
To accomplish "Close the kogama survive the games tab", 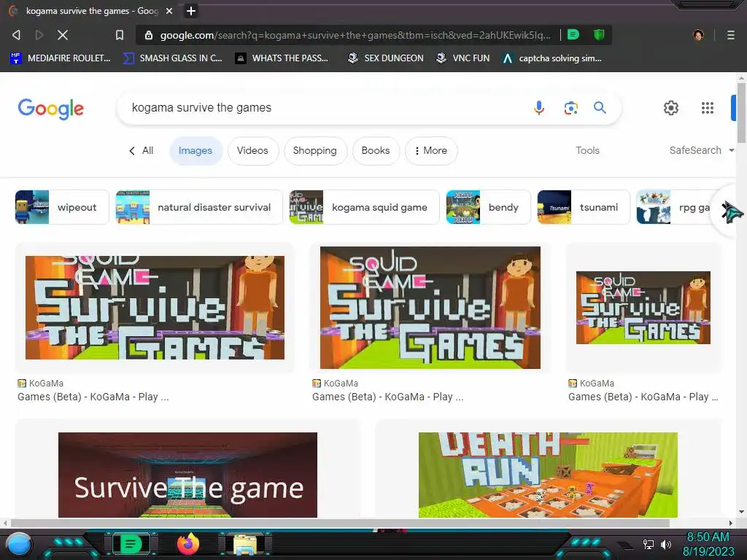I will [169, 10].
